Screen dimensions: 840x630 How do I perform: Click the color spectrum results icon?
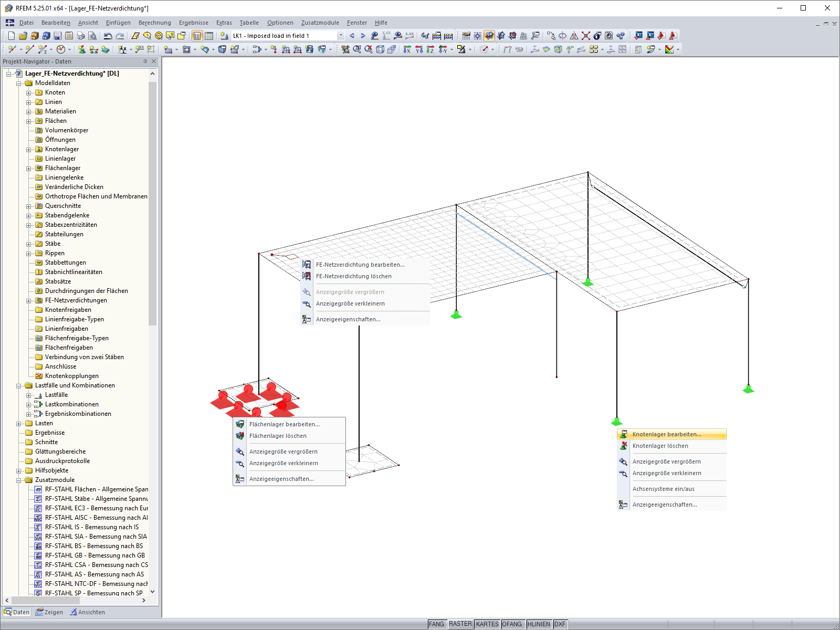669,49
